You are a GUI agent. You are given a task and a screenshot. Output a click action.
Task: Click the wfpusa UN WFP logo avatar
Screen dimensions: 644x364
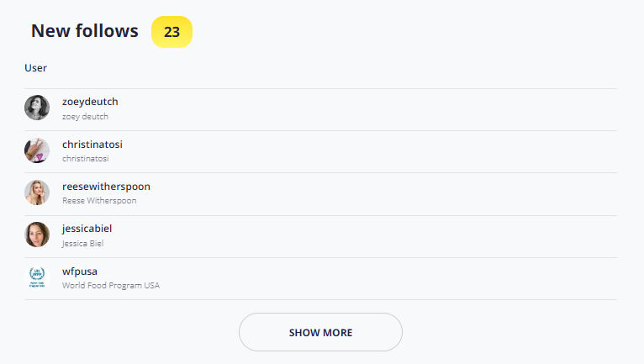point(37,277)
